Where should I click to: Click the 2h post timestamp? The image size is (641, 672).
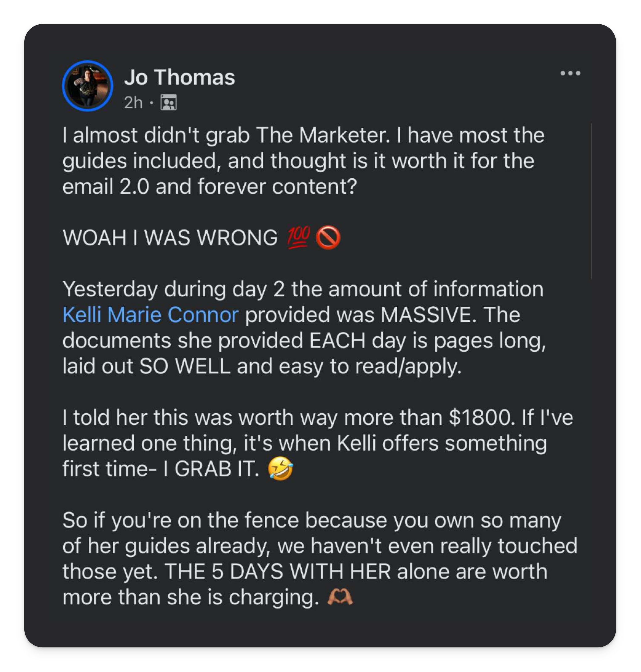(x=133, y=103)
